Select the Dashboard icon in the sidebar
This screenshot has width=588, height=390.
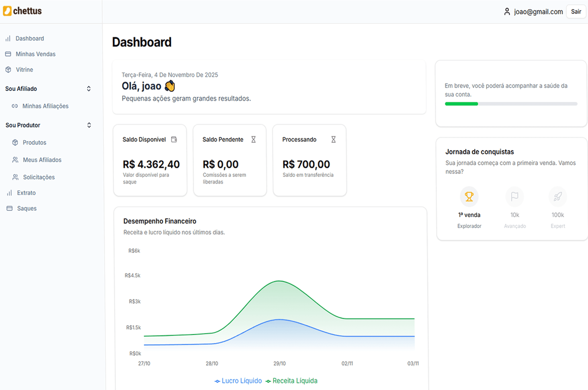8,38
